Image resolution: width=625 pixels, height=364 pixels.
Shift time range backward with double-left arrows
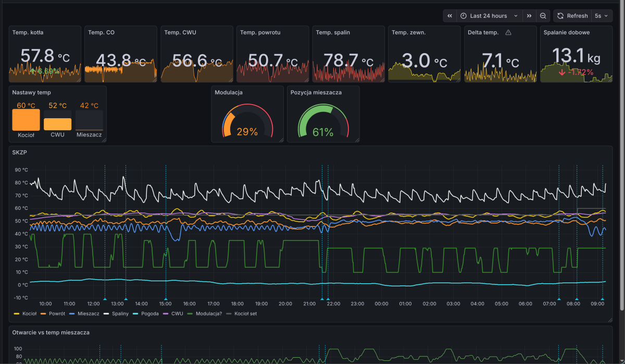click(449, 16)
